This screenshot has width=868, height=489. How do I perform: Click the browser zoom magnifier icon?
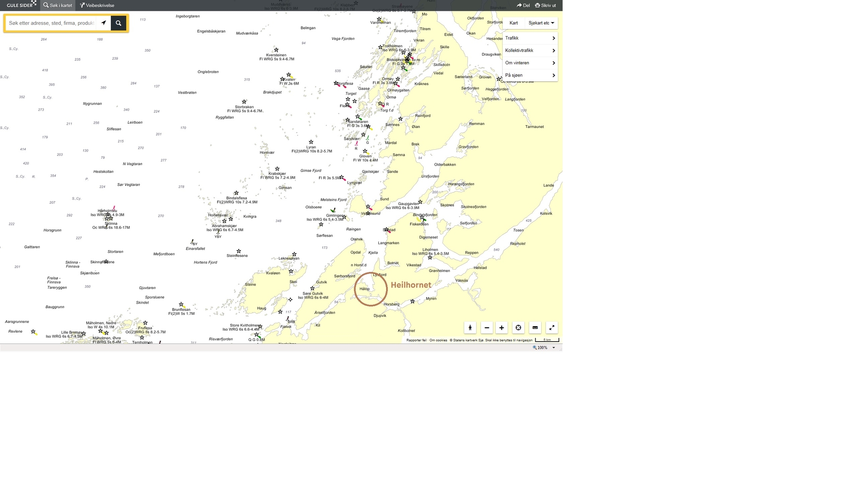point(534,348)
